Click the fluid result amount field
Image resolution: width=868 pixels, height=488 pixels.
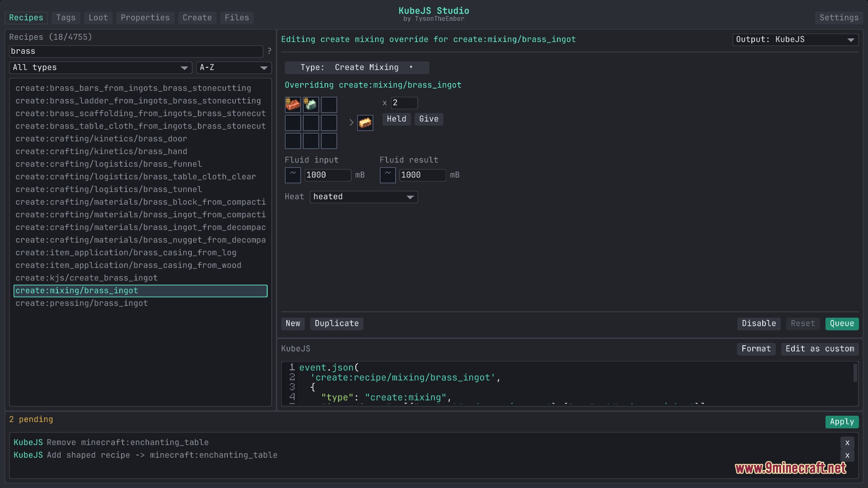[423, 175]
